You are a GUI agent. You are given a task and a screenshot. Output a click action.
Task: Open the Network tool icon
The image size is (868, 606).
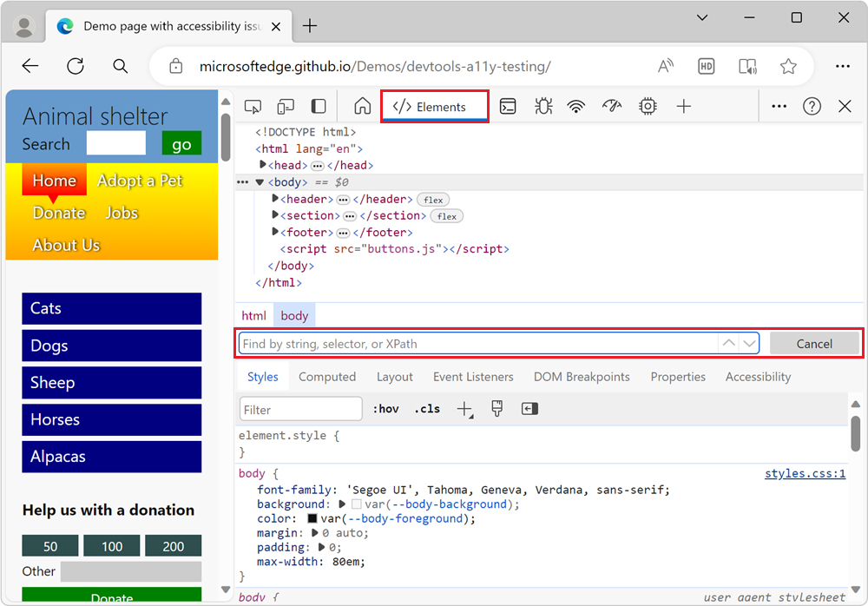coord(575,105)
